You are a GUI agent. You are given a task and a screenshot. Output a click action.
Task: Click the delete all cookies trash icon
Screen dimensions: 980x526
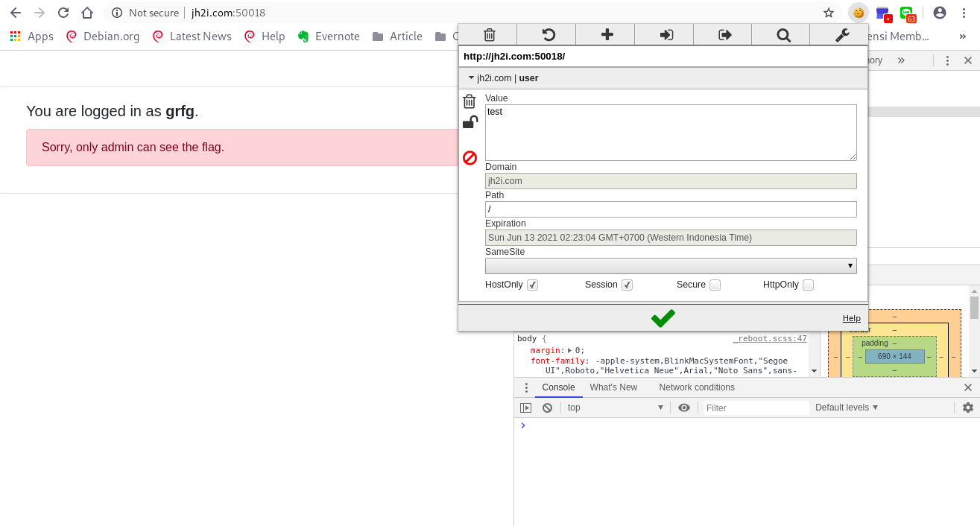tap(489, 35)
